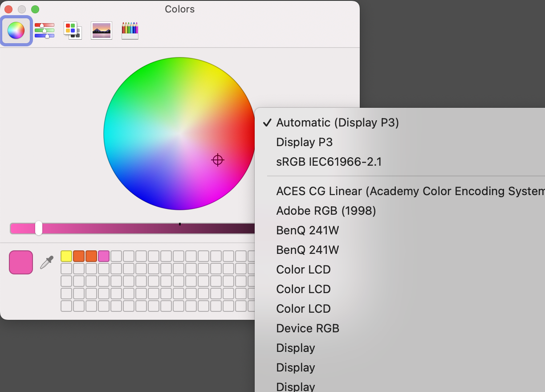
Task: Choose Display P3 color profile
Action: coord(304,142)
